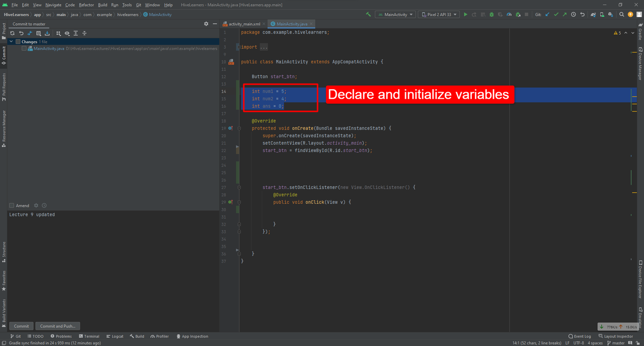The image size is (644, 346).
Task: Open the Gradle side panel
Action: pyautogui.click(x=640, y=31)
